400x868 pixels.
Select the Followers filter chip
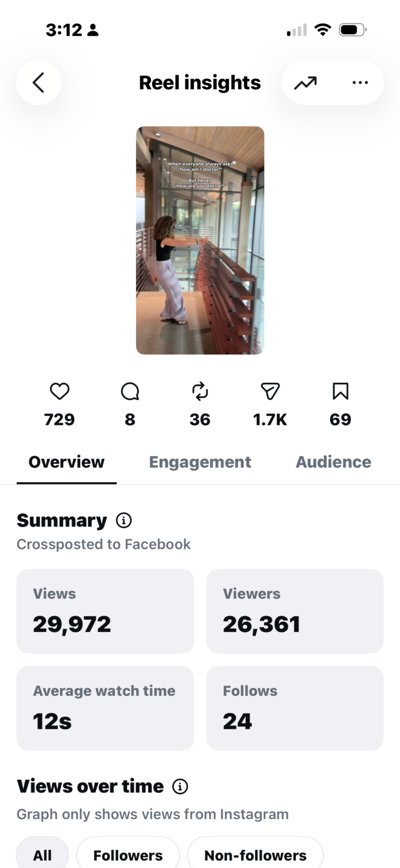pos(128,854)
